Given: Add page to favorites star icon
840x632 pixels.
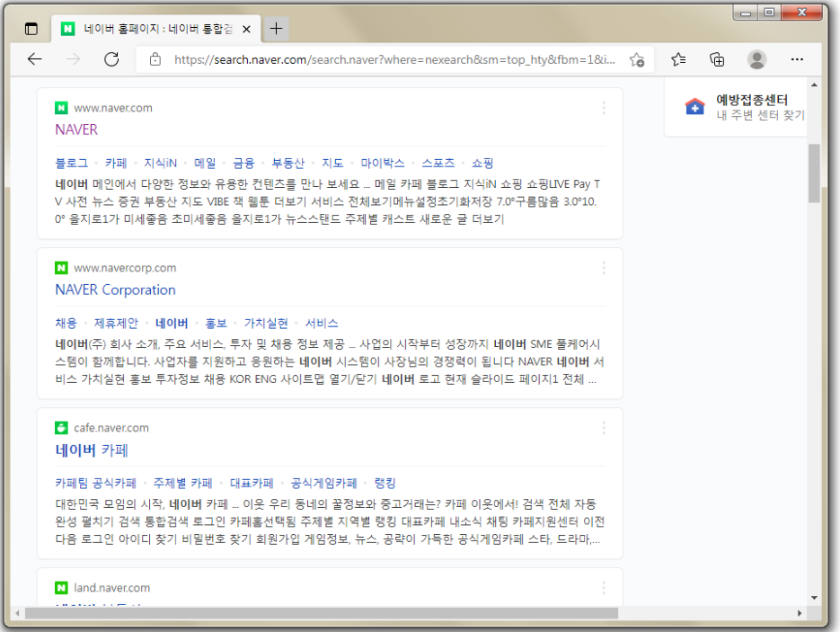Looking at the screenshot, I should tap(637, 59).
